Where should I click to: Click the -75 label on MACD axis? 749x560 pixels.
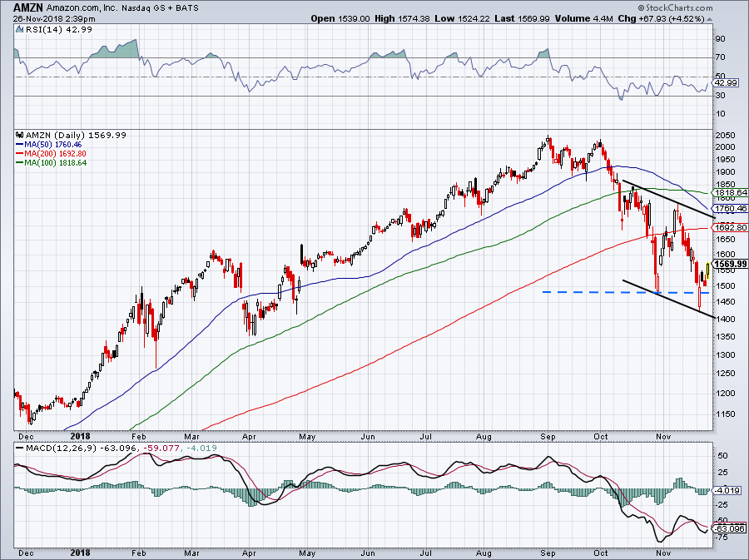[x=722, y=538]
